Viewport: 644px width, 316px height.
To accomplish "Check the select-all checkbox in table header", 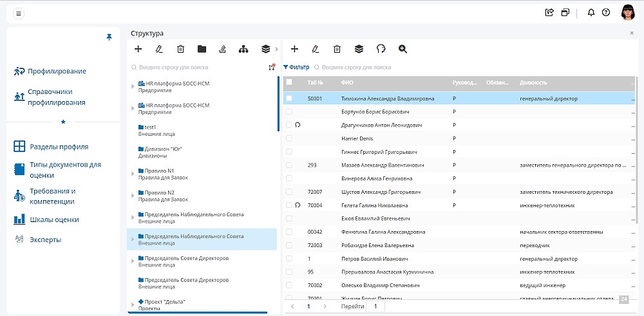I will pos(289,82).
